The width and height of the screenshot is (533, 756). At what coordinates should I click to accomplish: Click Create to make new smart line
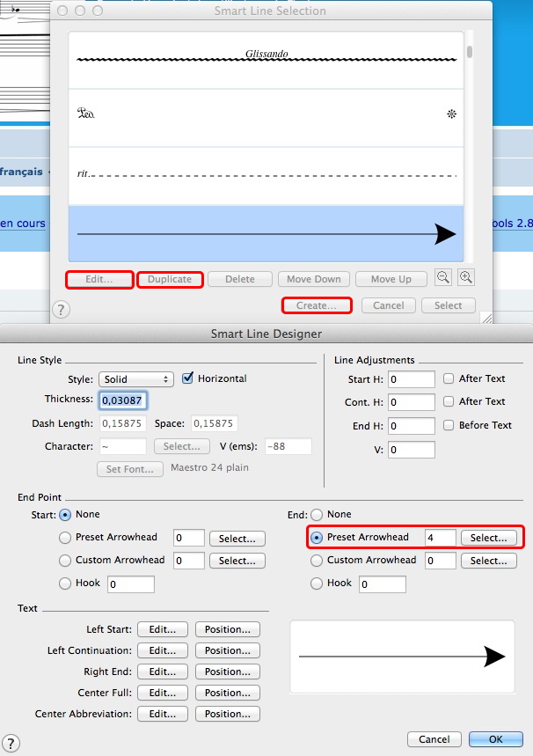click(x=317, y=305)
